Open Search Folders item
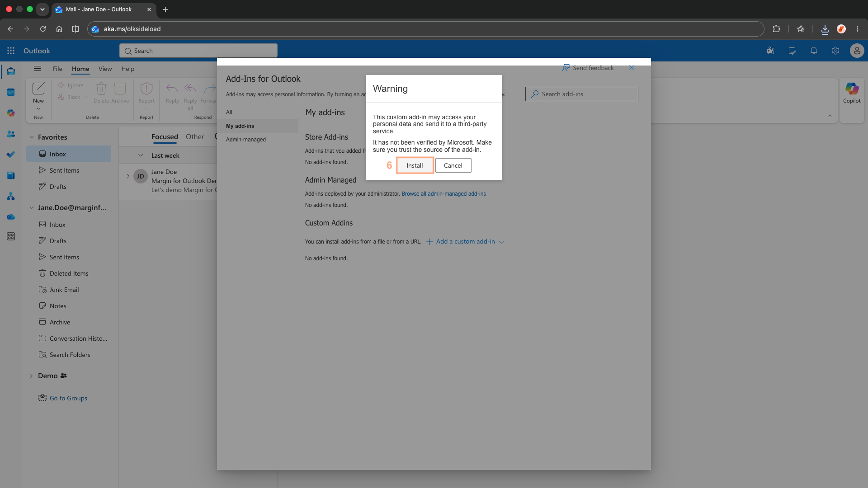868x488 pixels. point(69,355)
